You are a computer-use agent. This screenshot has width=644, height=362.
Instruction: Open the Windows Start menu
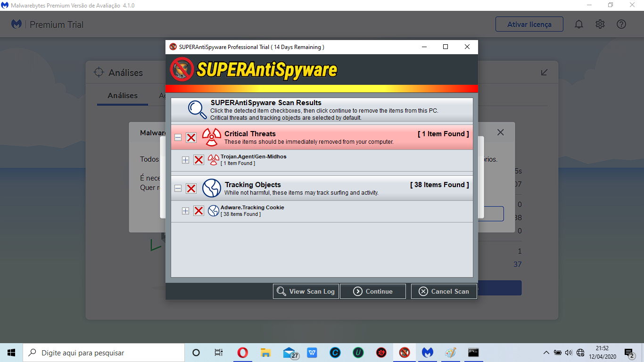pyautogui.click(x=11, y=353)
